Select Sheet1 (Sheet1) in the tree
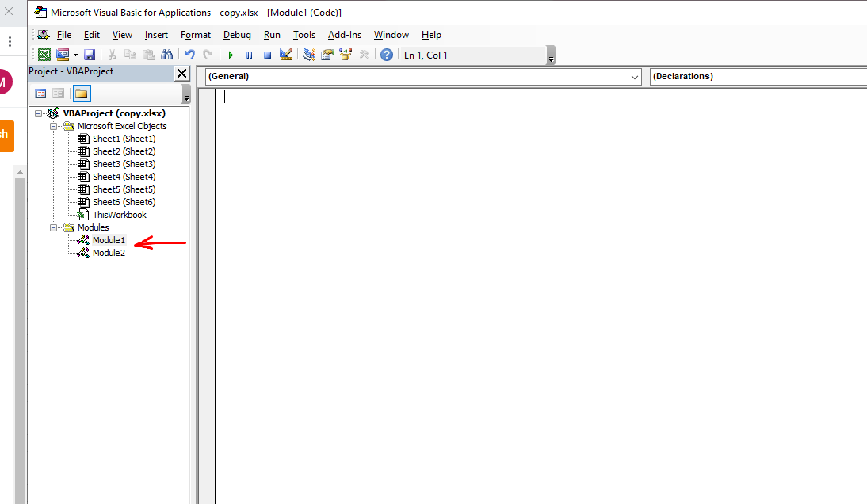This screenshot has height=504, width=867. tap(124, 139)
